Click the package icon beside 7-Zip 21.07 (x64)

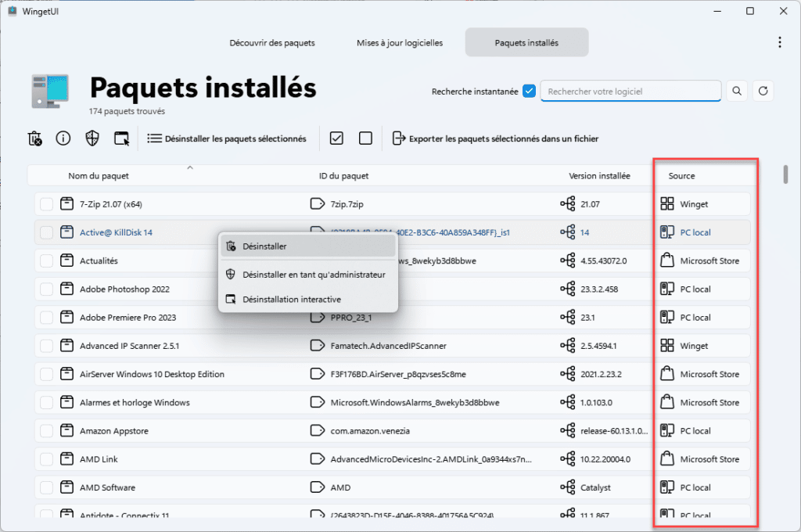click(x=67, y=204)
